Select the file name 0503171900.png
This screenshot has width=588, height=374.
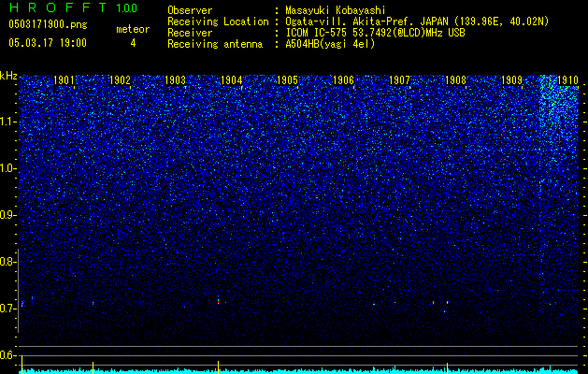(x=48, y=25)
